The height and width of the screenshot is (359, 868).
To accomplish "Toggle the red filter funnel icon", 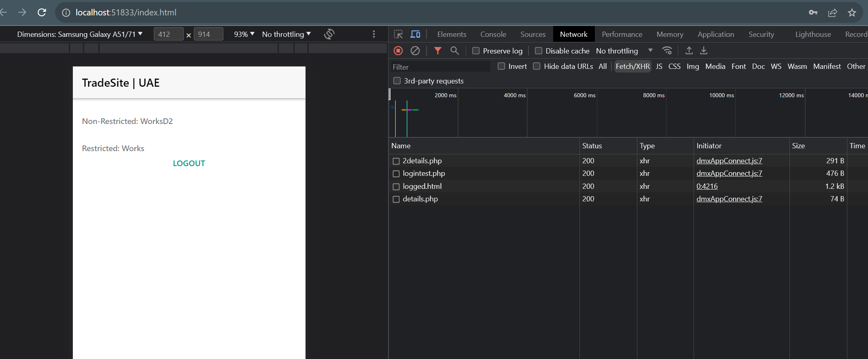I will (x=437, y=51).
